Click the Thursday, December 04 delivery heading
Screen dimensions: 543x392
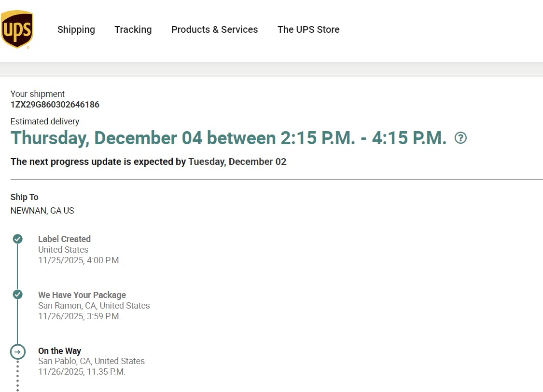pos(228,138)
